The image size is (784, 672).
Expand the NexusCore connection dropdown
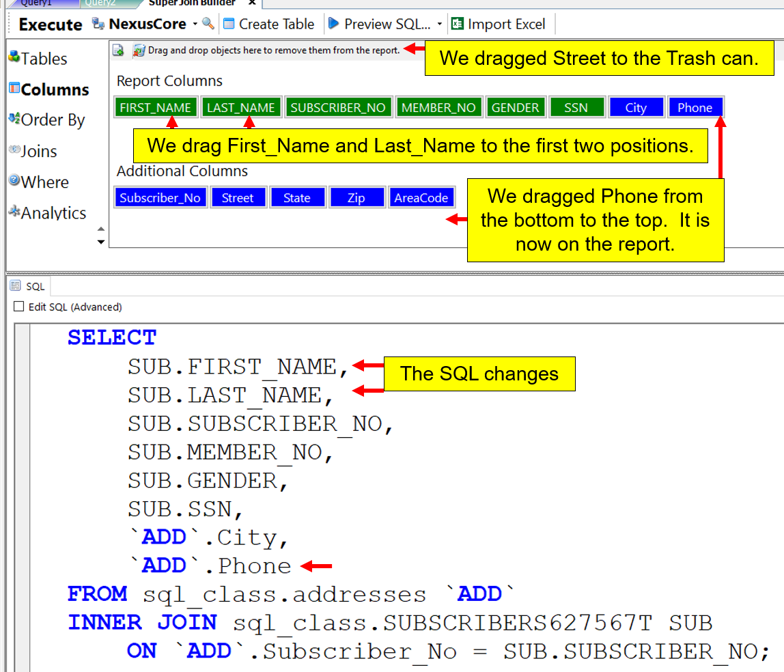pos(195,25)
